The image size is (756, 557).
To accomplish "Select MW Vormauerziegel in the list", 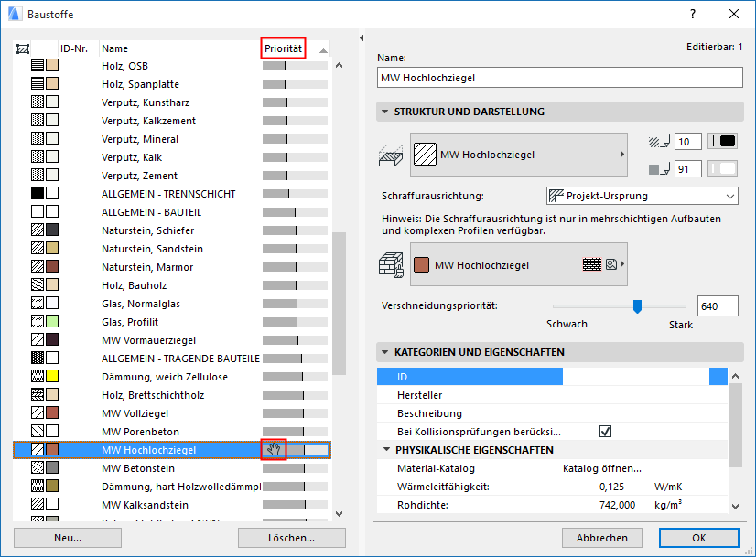I will click(x=172, y=339).
